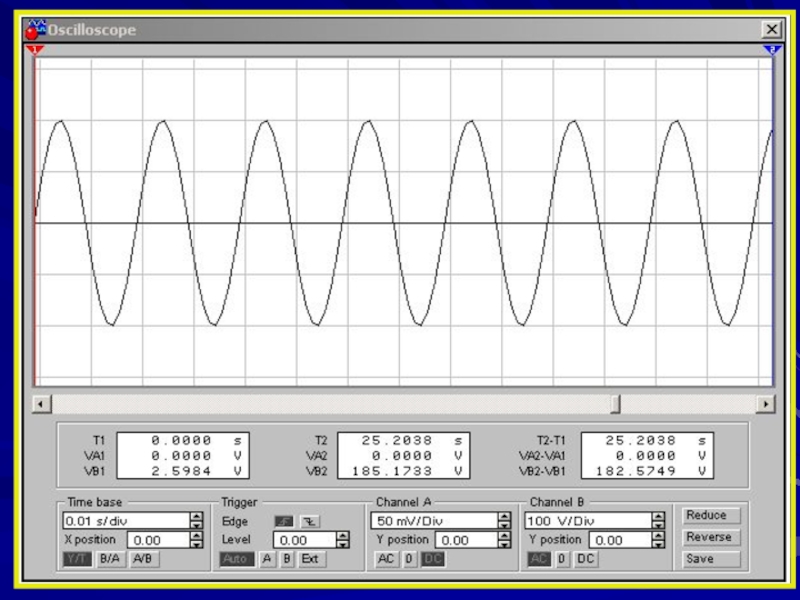Adjust Channel B 100 V/Div scale stepper
800x600 pixels.
click(x=657, y=521)
